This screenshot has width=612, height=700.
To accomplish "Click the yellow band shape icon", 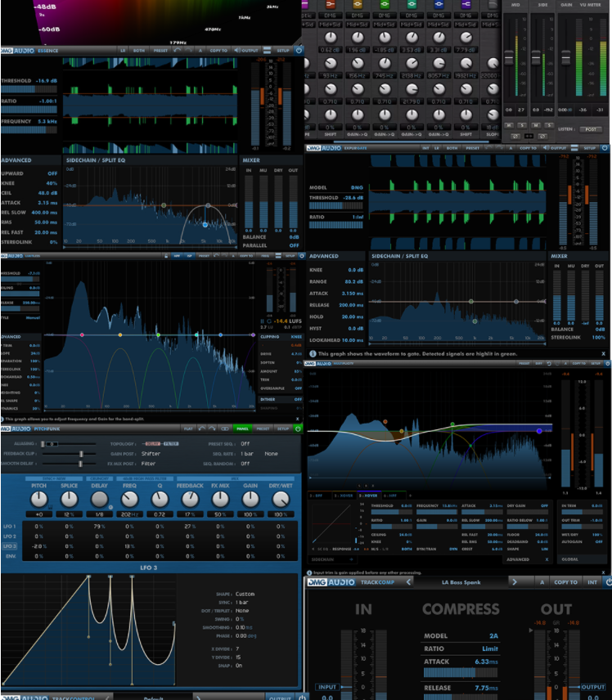I will pos(358,4).
